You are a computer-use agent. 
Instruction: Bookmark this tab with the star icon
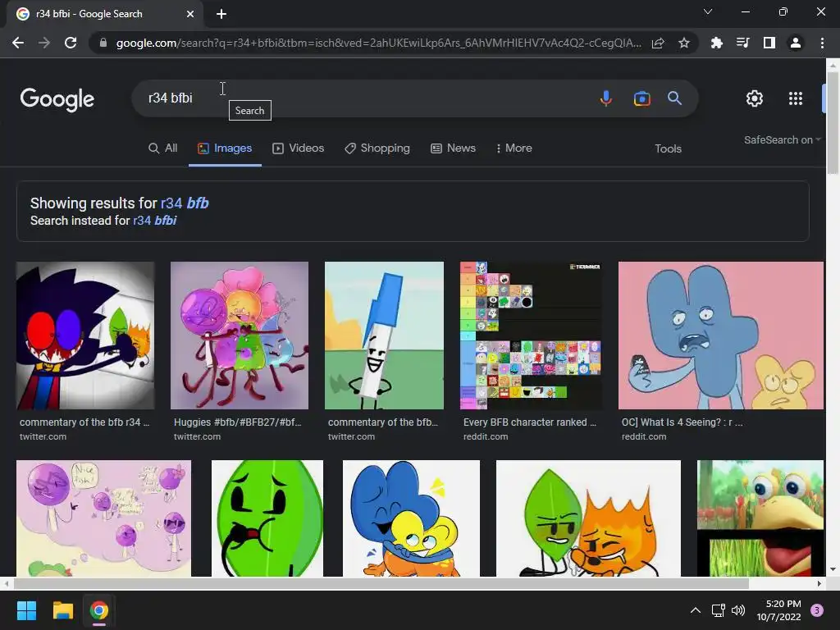tap(683, 43)
